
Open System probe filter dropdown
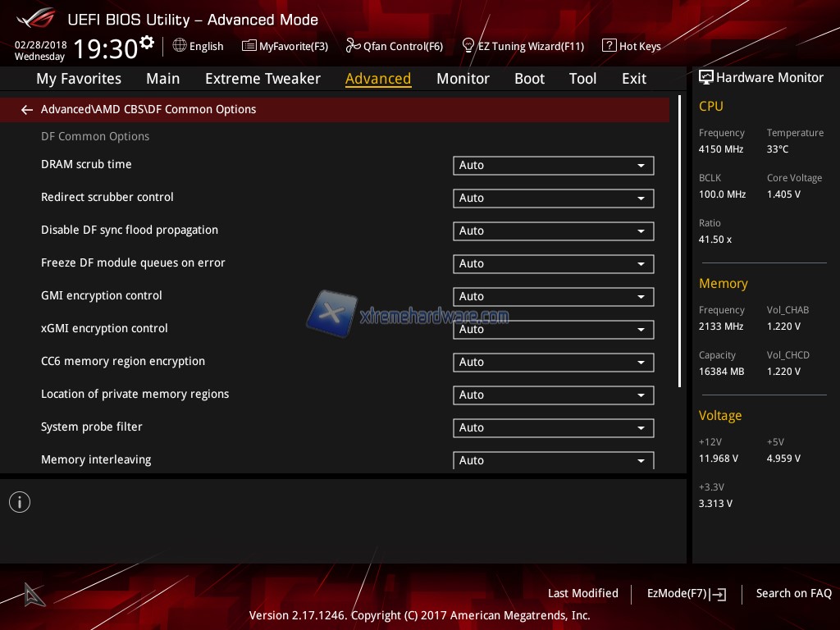553,428
